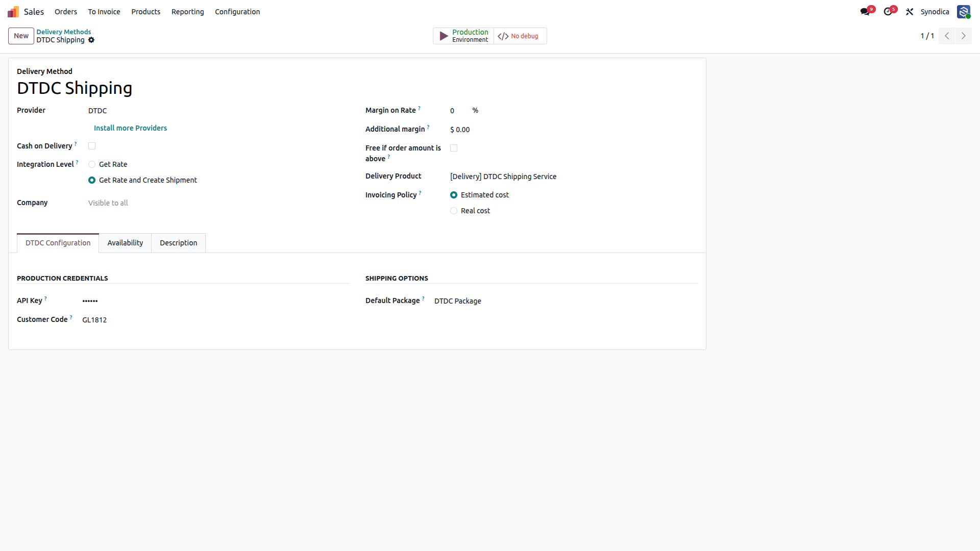Viewport: 980px width, 551px height.
Task: Click the No debug code icon
Action: [x=503, y=36]
